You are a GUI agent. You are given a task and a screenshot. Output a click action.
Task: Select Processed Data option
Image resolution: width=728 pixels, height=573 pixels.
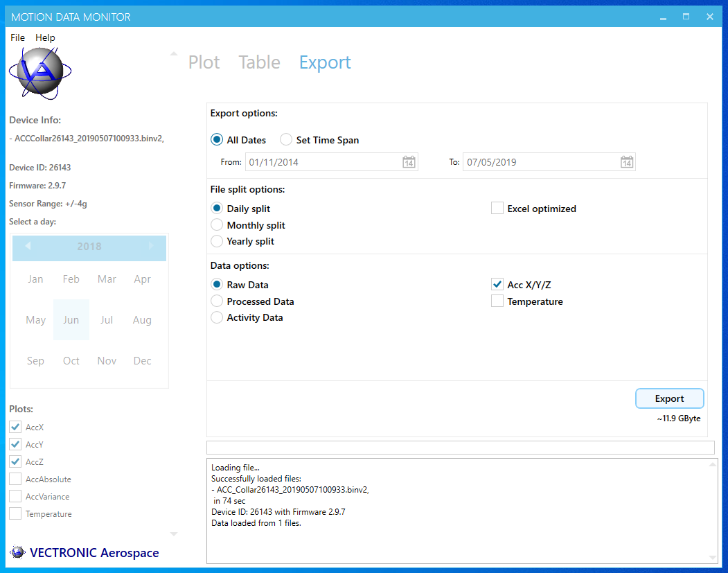click(x=217, y=301)
